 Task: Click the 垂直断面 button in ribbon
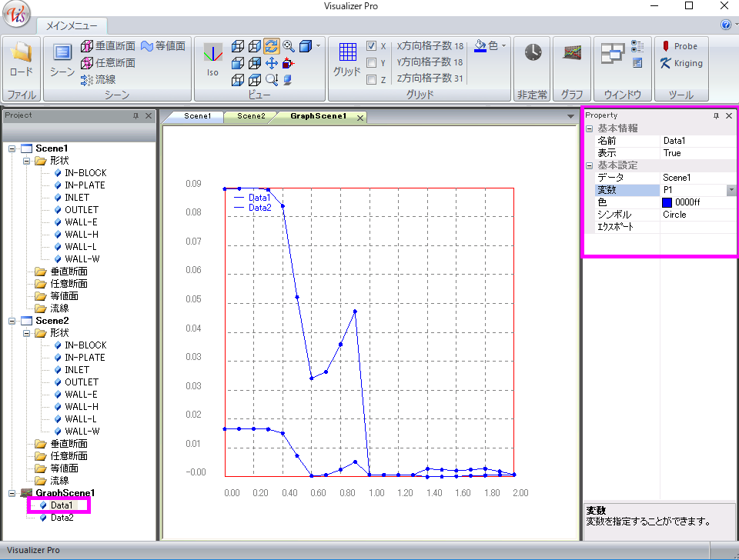coord(109,46)
